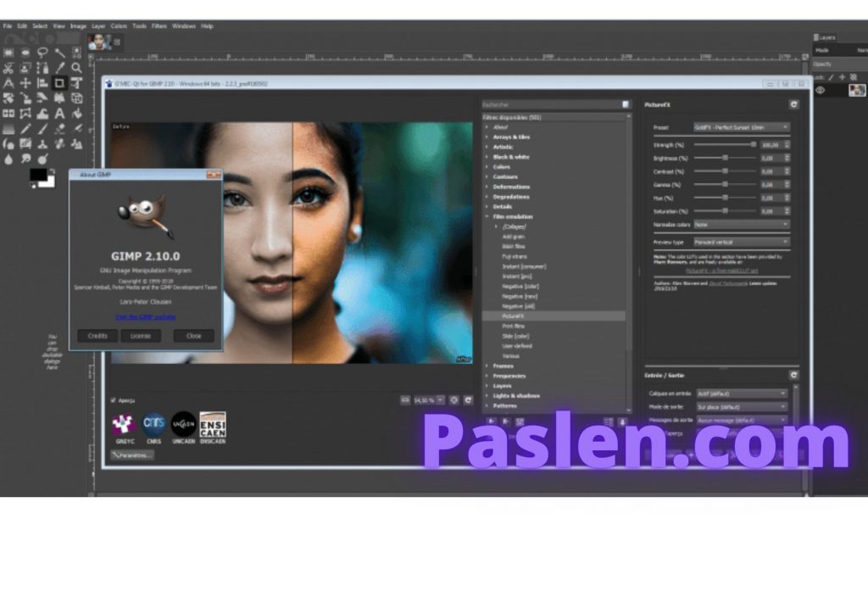Open the Mode de sortie dropdown
The image size is (868, 614).
point(742,407)
